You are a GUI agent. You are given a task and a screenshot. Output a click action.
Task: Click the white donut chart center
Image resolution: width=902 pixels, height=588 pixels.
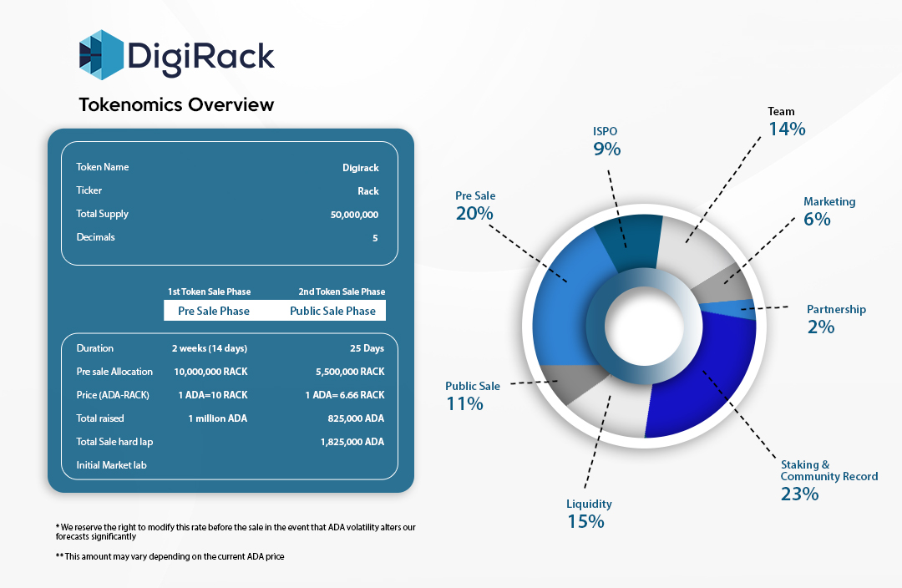pyautogui.click(x=644, y=327)
